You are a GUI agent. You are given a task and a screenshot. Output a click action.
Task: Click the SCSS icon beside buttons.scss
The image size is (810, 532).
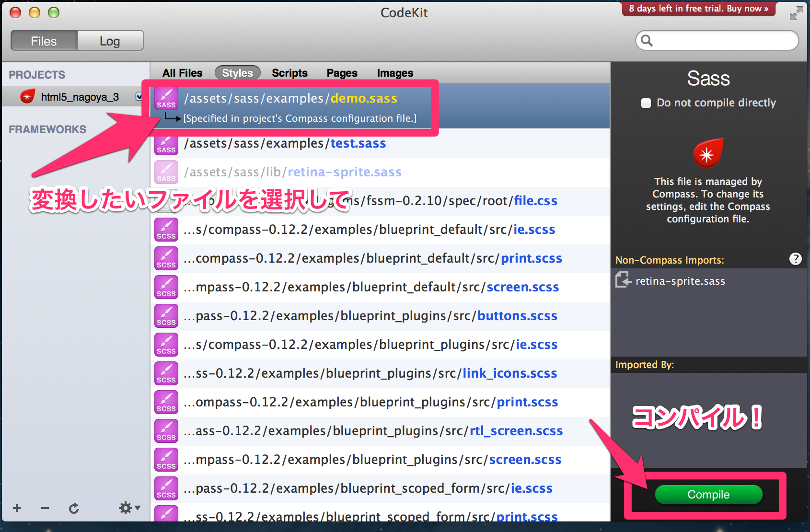click(x=166, y=315)
